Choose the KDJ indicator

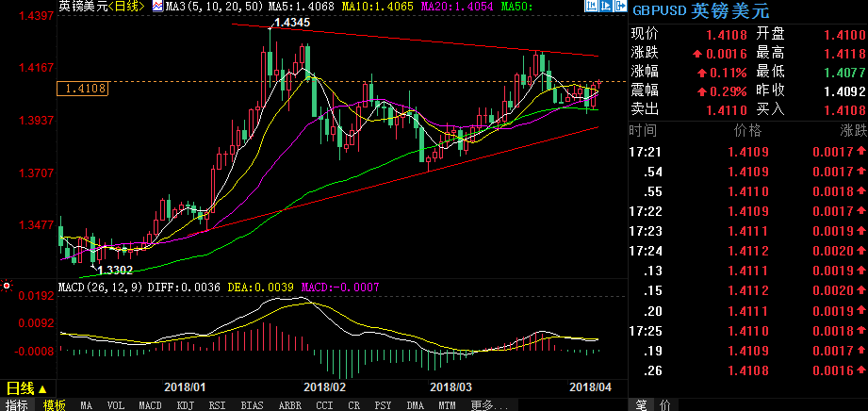184,404
